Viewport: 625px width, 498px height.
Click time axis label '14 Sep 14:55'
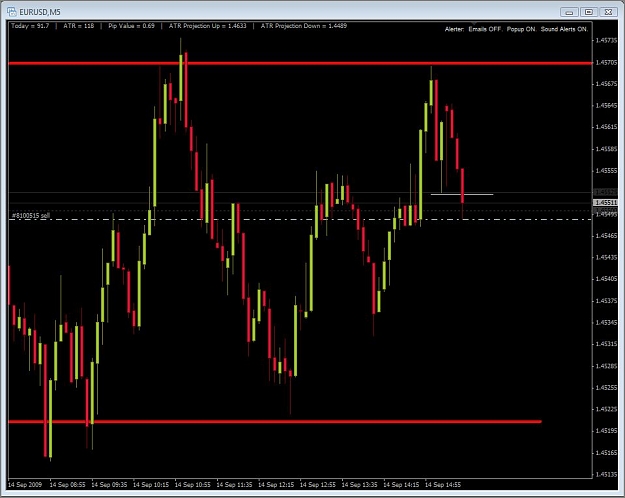443,485
